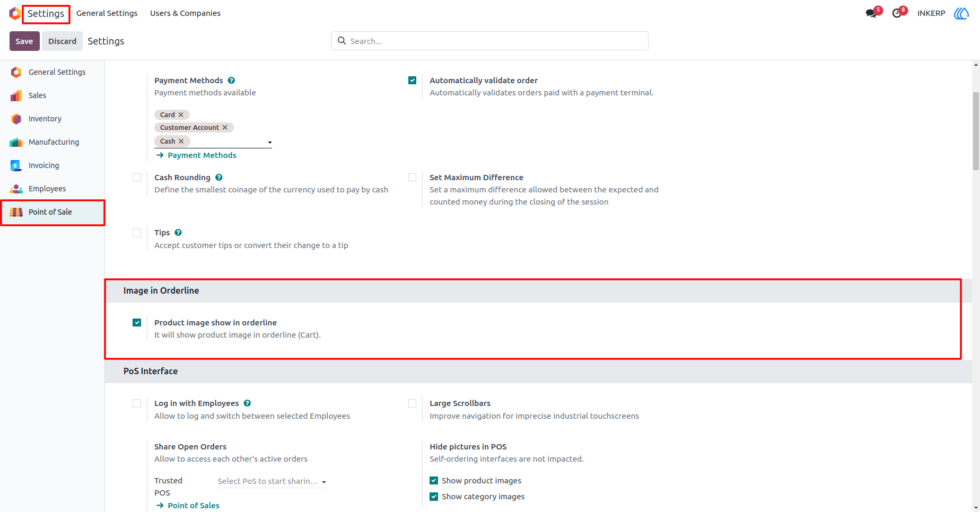Click help icon beside Log in with Employees
This screenshot has width=980, height=512.
(x=247, y=403)
